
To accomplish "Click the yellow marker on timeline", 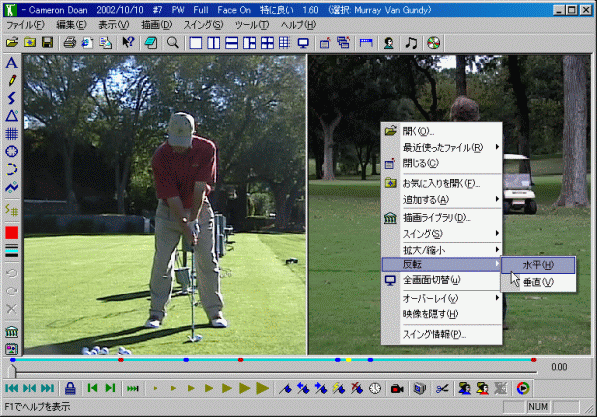I will pyautogui.click(x=348, y=360).
